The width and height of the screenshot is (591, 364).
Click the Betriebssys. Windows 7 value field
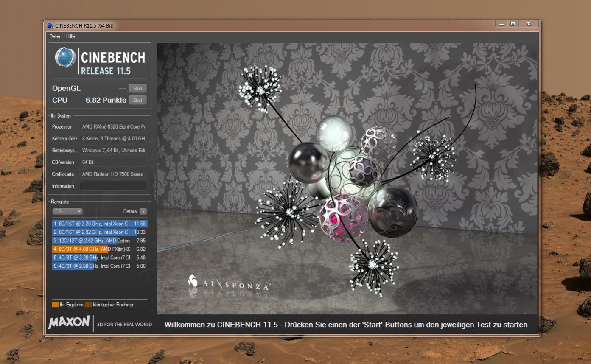tap(113, 150)
